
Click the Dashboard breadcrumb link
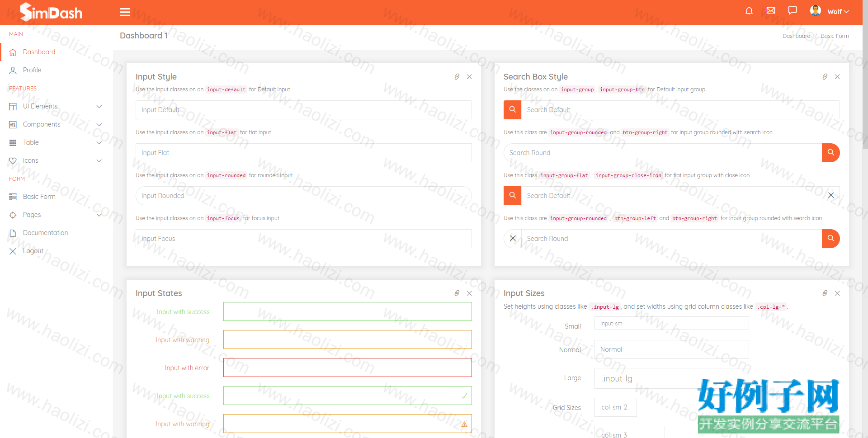pyautogui.click(x=797, y=36)
